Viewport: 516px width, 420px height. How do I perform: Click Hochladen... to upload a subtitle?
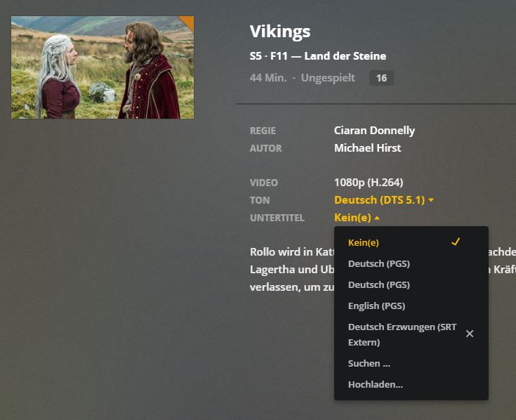(x=376, y=384)
